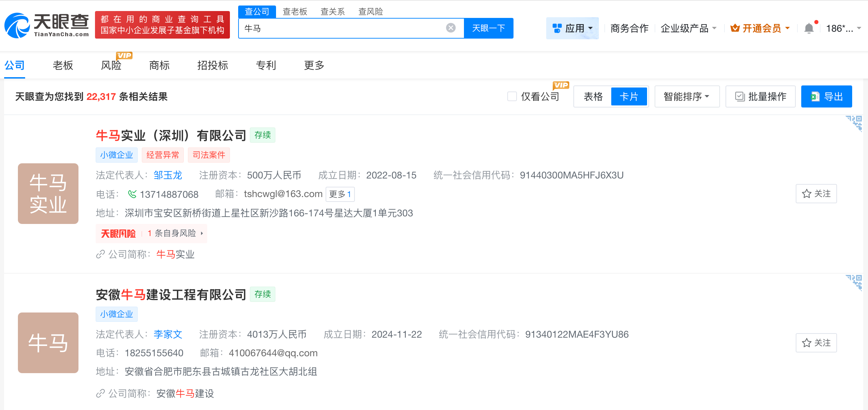Click green phone icon beside 13714887068
This screenshot has height=410, width=868.
tap(132, 194)
